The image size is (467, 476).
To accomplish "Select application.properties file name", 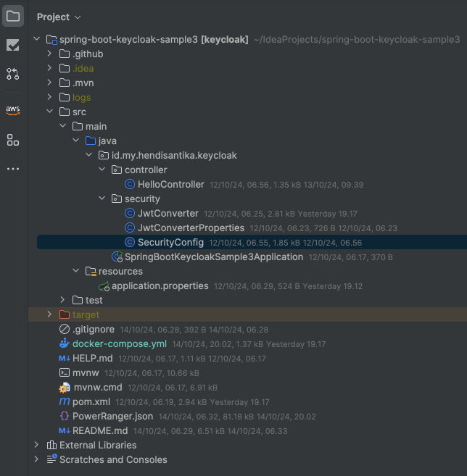I will (160, 286).
